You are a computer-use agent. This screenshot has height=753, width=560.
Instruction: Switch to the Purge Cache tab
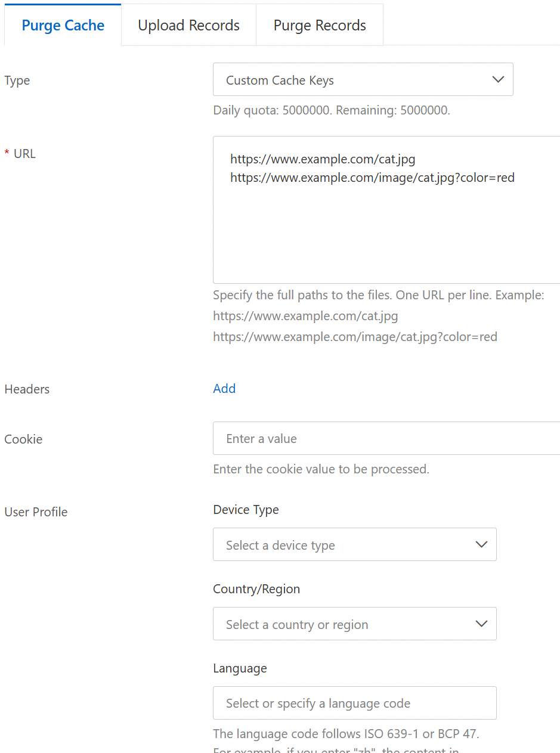[x=63, y=26]
